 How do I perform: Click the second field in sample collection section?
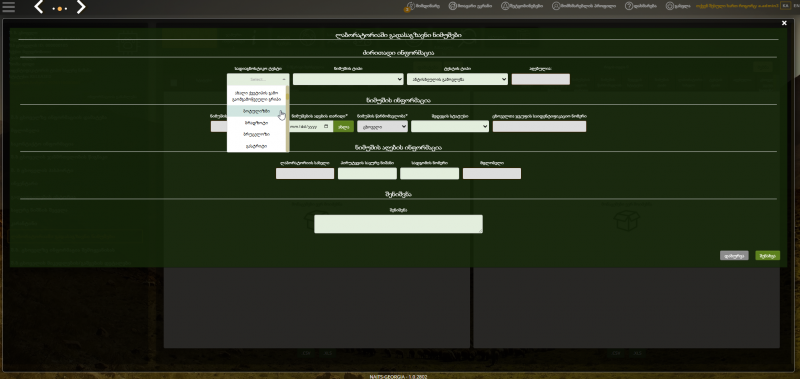tap(367, 173)
